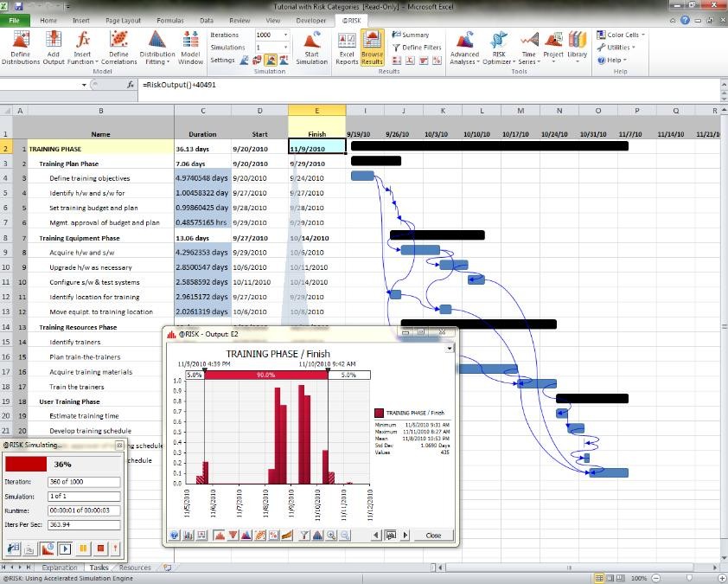The image size is (728, 584).
Task: Open the Resources worksheet tab
Action: (x=135, y=568)
